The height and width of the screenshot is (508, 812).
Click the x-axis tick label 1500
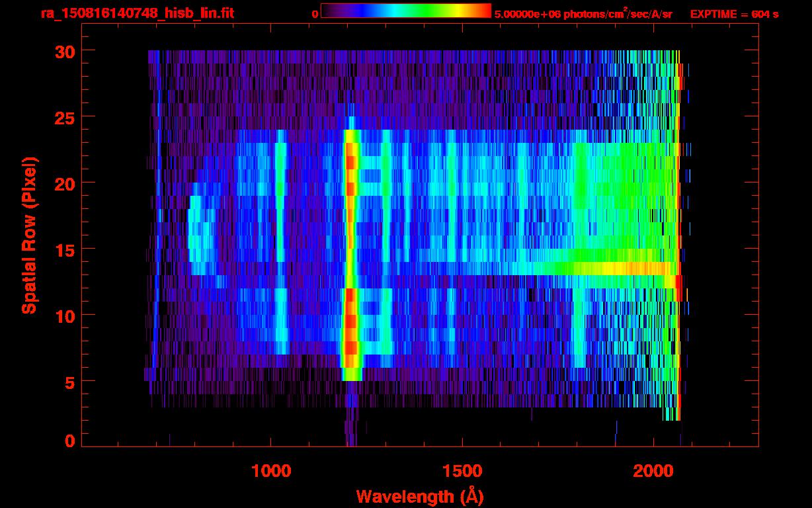click(x=462, y=471)
